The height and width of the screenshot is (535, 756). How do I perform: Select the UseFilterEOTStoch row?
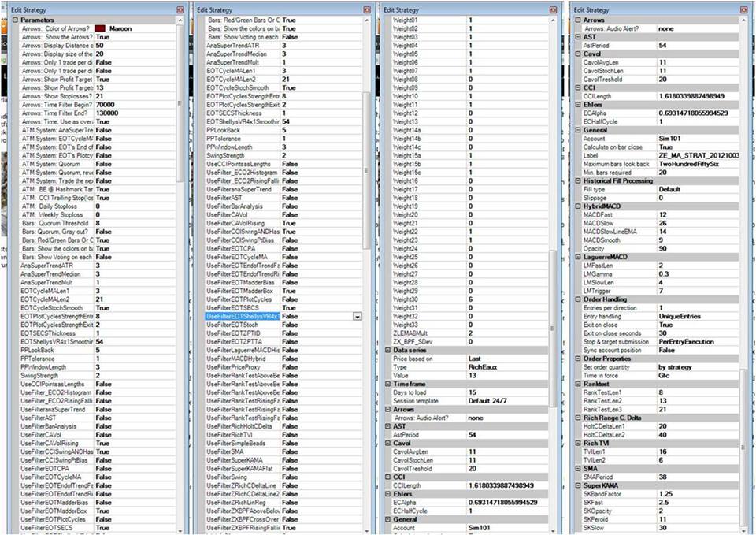pos(283,325)
